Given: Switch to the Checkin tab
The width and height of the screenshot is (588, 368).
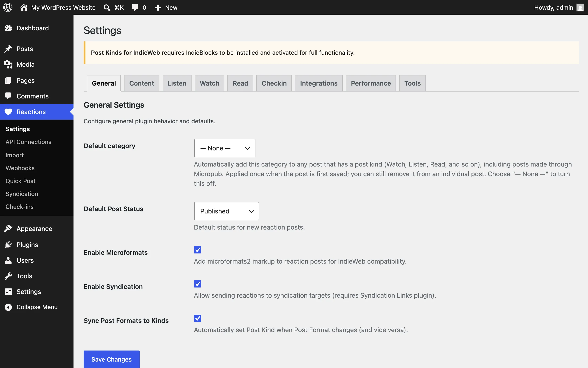Looking at the screenshot, I should [274, 83].
